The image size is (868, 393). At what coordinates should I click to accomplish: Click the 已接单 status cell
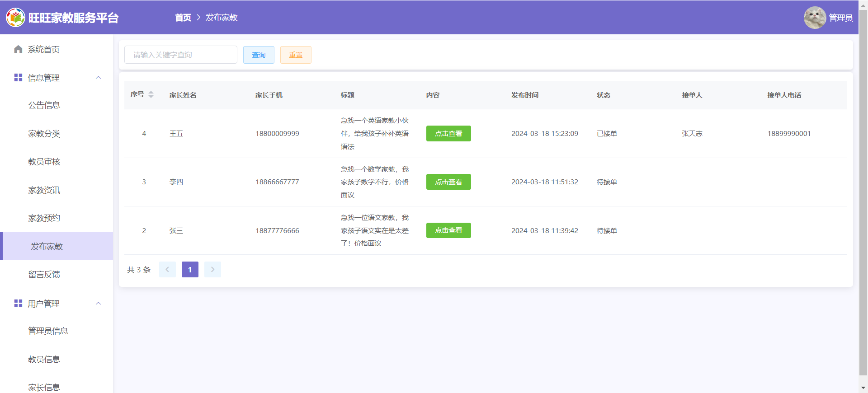coord(607,134)
